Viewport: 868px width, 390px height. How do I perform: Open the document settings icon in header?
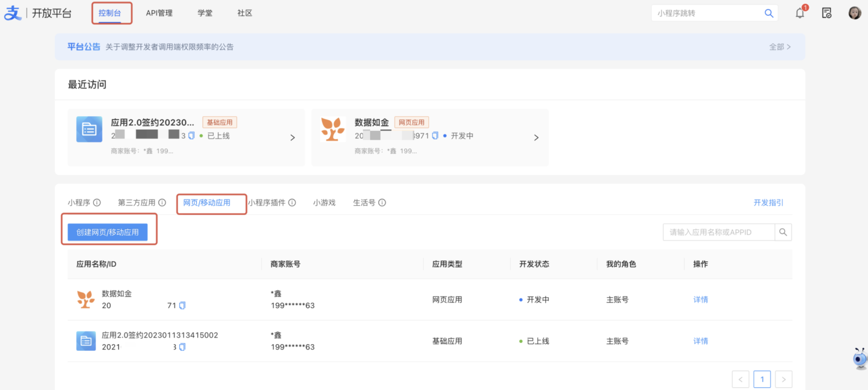tap(827, 13)
